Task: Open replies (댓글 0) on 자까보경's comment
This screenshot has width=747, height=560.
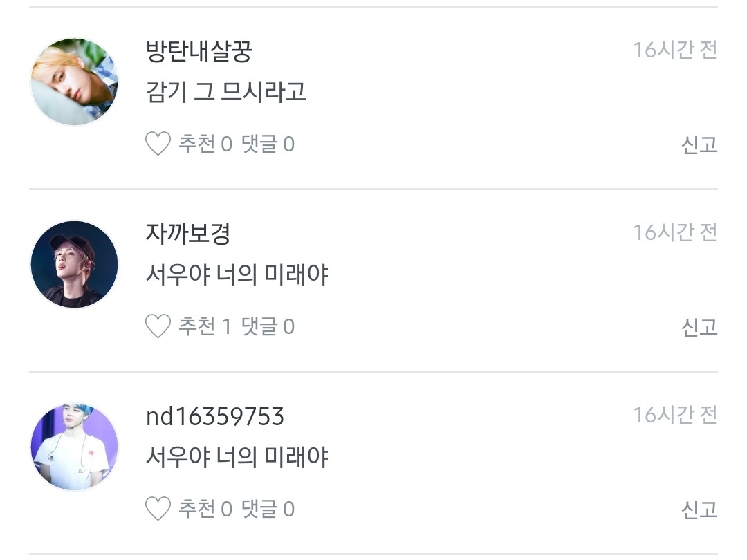Action: point(268,326)
